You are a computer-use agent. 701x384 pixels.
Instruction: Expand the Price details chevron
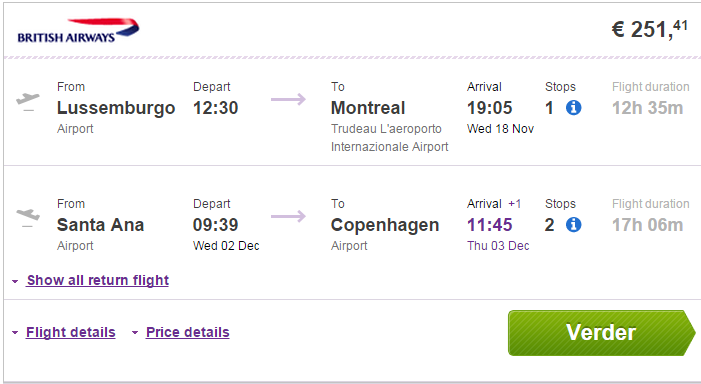point(135,333)
